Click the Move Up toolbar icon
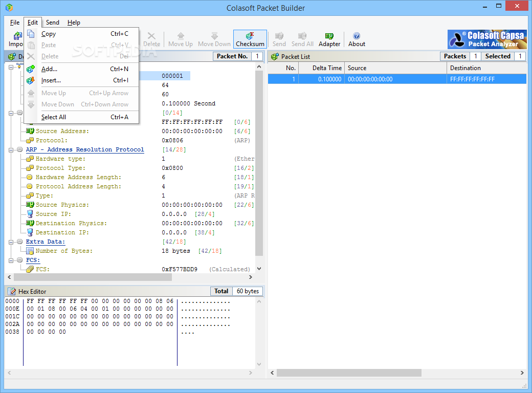 [x=181, y=39]
